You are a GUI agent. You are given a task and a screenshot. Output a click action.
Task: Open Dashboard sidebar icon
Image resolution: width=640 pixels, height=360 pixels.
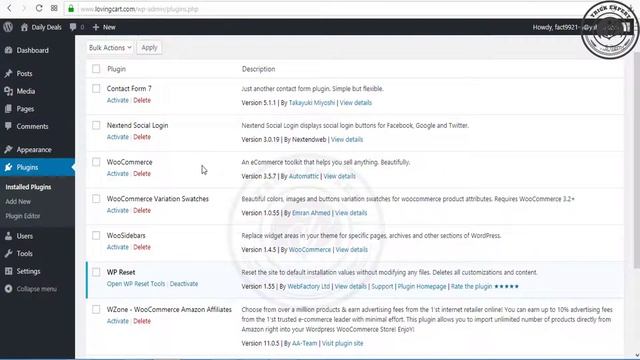pyautogui.click(x=9, y=50)
